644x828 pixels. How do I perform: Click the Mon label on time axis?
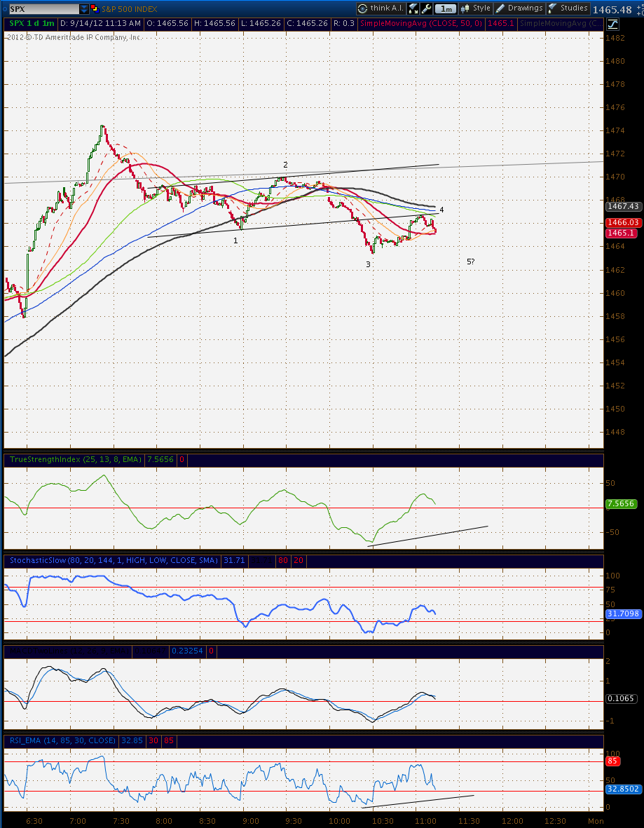pos(596,821)
